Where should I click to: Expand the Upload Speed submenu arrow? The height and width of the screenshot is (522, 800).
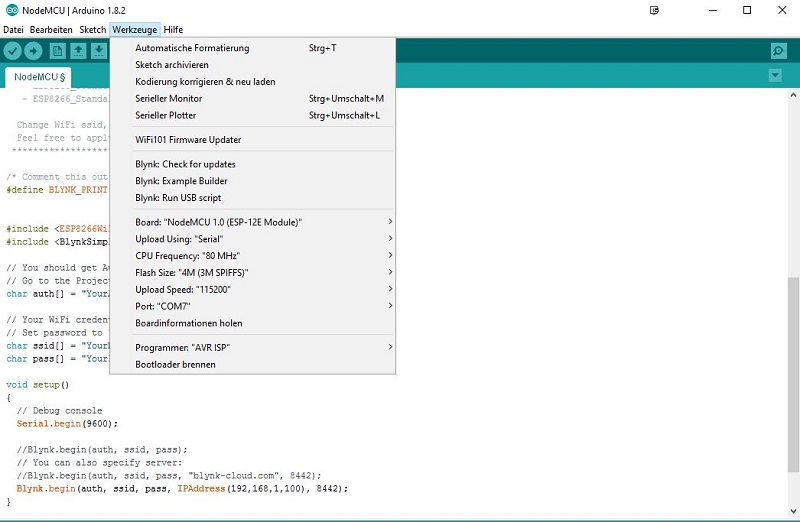point(390,289)
